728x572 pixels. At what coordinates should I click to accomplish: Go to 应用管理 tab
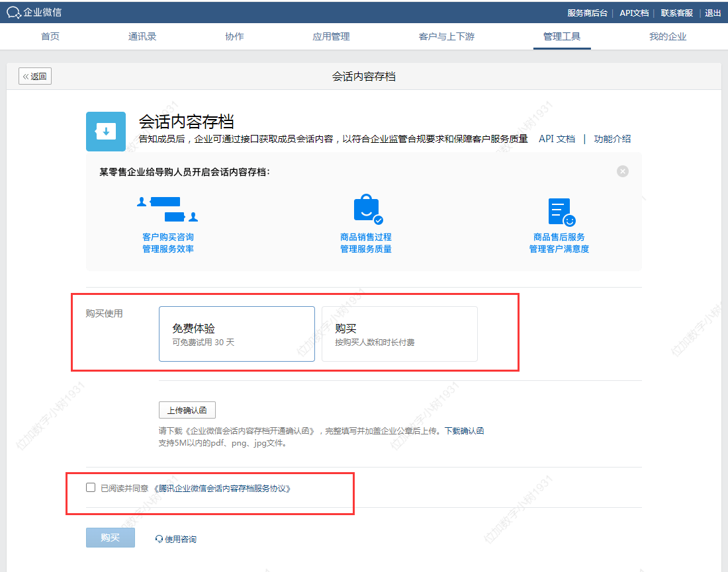pos(331,36)
